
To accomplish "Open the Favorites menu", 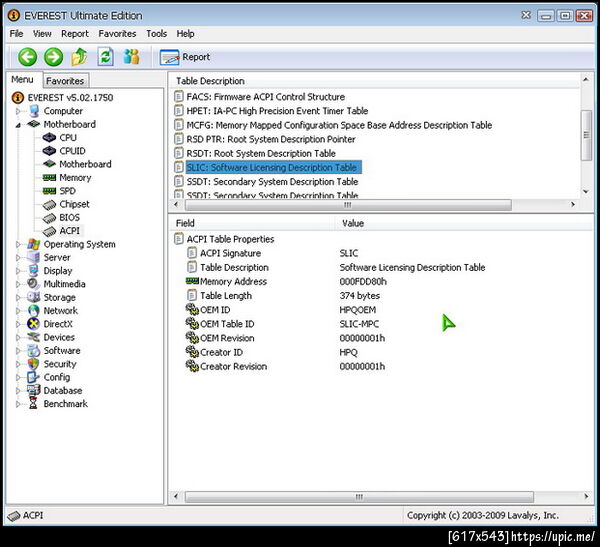I will coord(117,34).
